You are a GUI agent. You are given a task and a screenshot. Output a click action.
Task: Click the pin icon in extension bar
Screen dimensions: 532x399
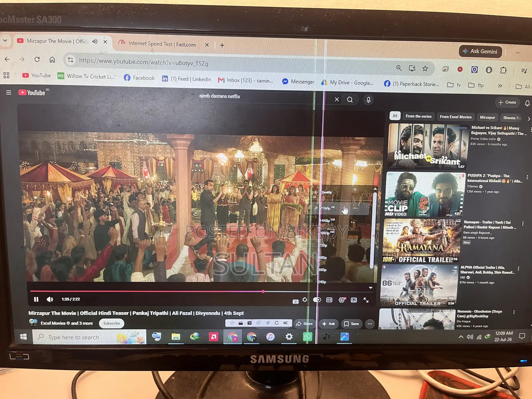[268, 323]
